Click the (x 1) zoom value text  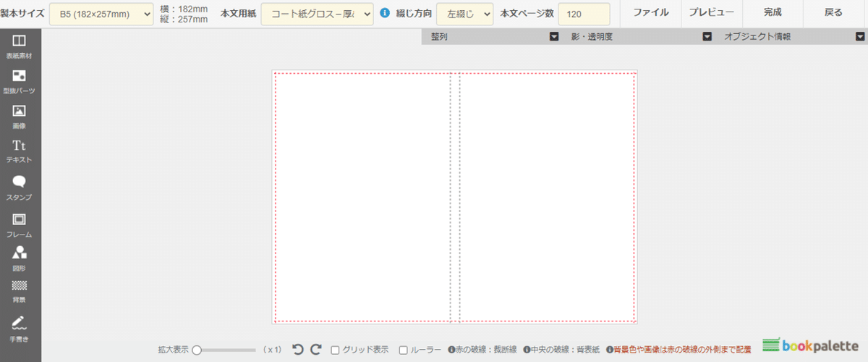click(x=272, y=350)
